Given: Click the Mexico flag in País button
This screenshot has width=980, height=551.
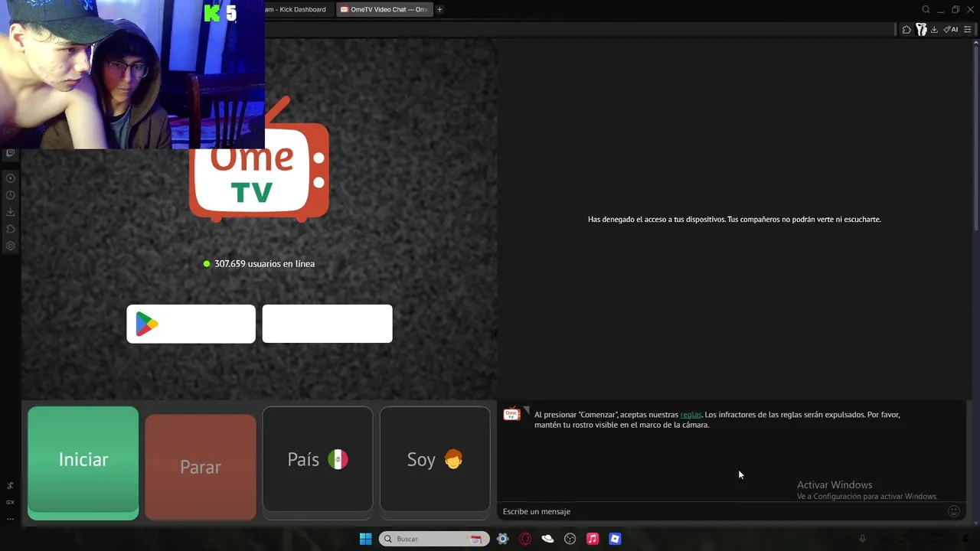Looking at the screenshot, I should (x=338, y=459).
